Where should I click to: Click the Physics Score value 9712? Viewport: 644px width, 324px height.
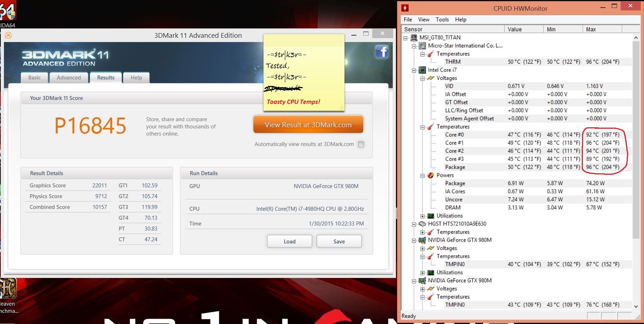point(101,196)
